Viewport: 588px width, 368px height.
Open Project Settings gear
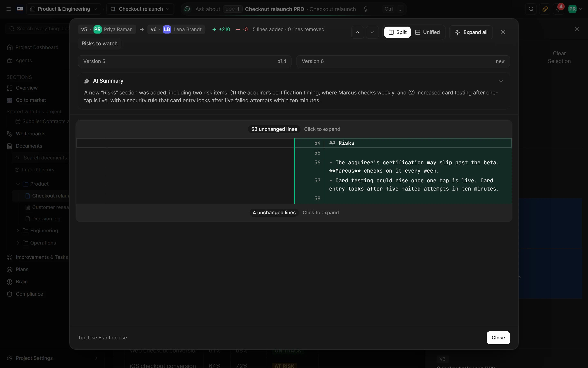[x=10, y=358]
